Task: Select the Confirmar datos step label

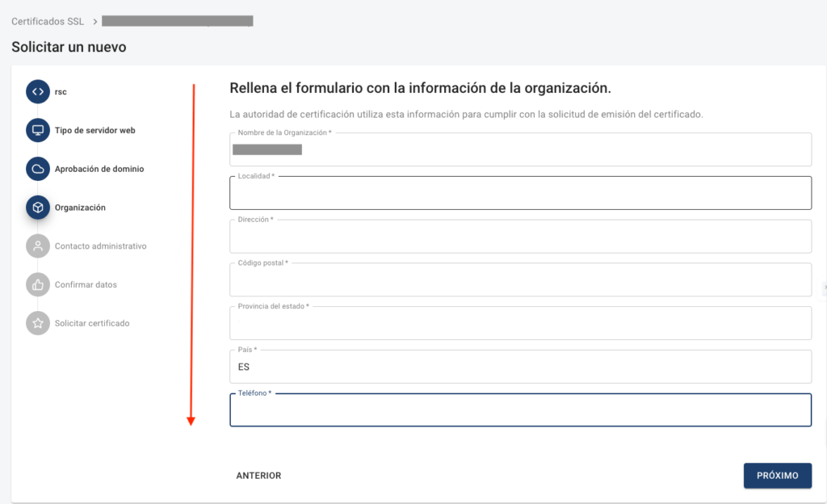Action: point(86,284)
